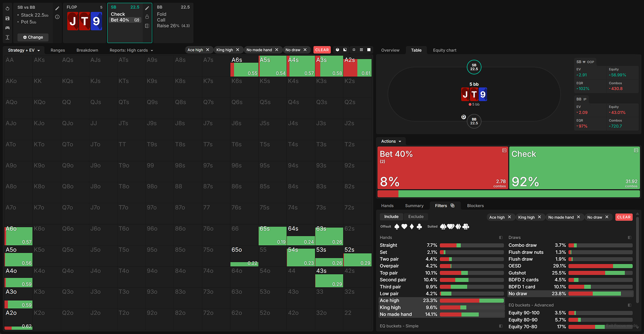Click the grid view icon above matrix
The width and height of the screenshot is (644, 334).
tap(361, 50)
